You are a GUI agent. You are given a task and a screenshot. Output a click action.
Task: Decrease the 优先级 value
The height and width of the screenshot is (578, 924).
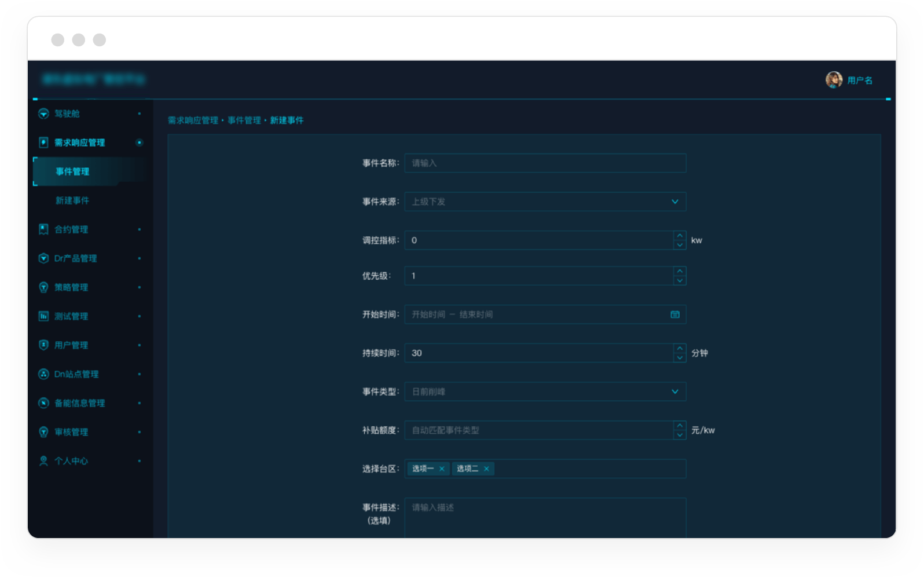[x=680, y=280]
